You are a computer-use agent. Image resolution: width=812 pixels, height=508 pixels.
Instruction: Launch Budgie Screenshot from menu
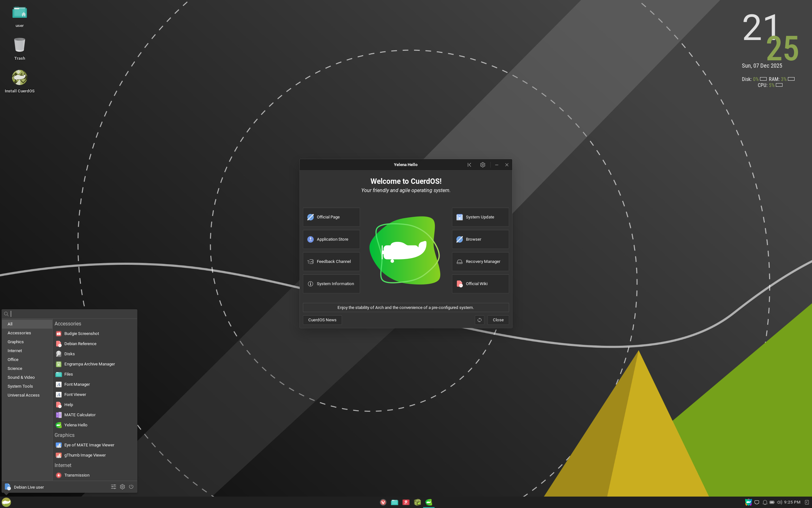pyautogui.click(x=95, y=334)
